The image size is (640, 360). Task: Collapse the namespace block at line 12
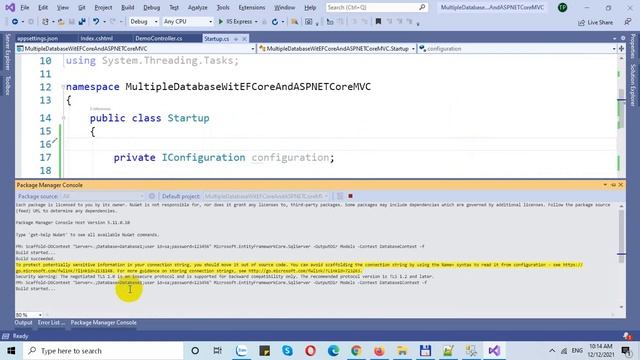pyautogui.click(x=63, y=87)
